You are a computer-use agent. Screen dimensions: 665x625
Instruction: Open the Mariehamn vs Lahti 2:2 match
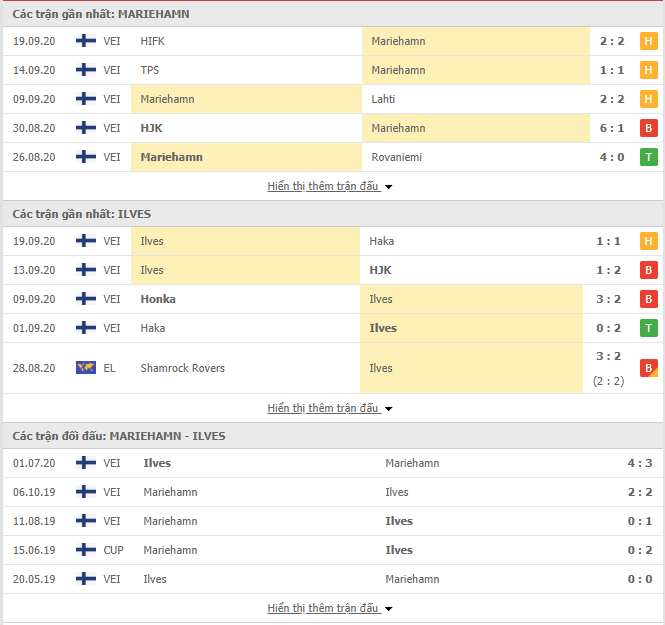click(332, 99)
